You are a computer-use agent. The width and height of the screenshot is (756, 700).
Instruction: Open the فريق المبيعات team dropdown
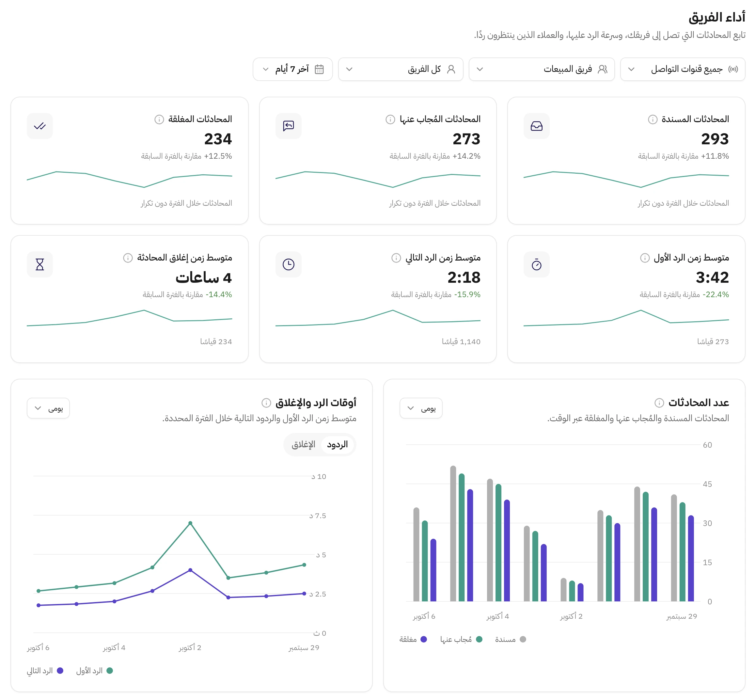[542, 69]
